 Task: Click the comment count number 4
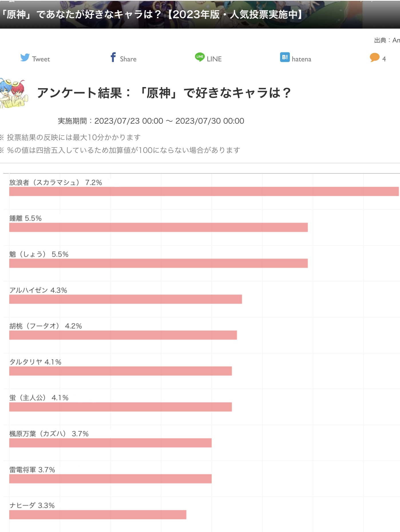pos(384,59)
